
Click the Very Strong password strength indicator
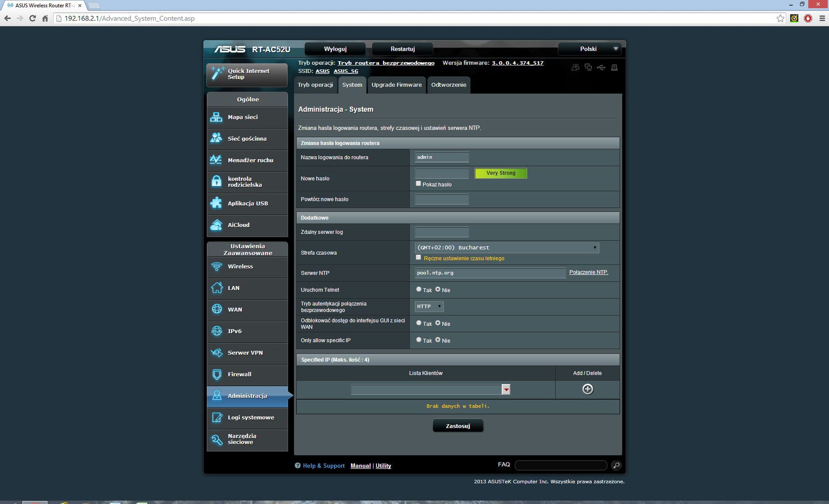pos(501,173)
